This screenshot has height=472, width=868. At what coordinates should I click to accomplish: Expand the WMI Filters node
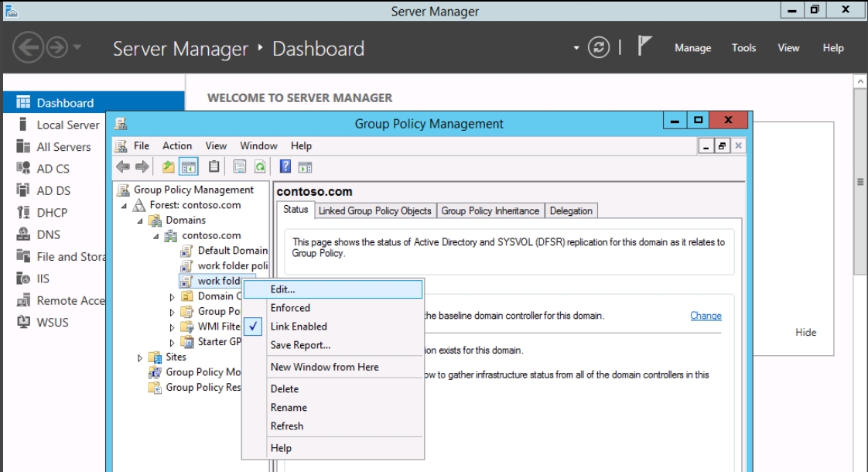click(173, 327)
